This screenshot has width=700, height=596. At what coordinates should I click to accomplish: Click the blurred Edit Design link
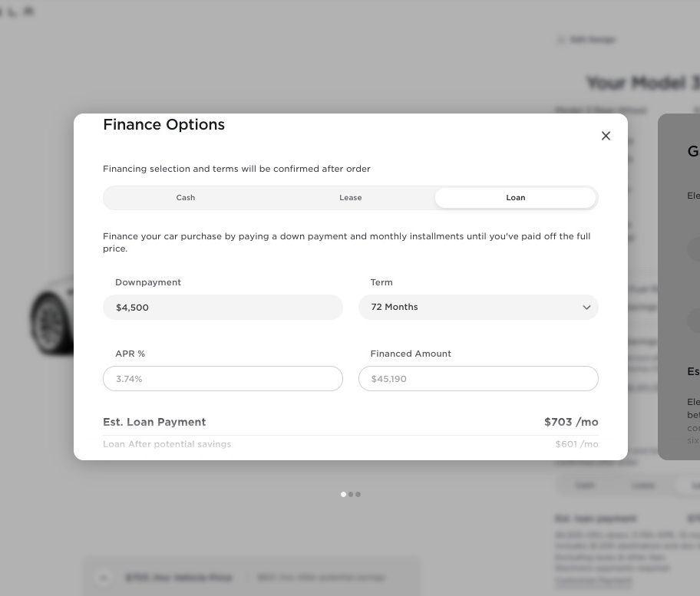click(x=593, y=40)
